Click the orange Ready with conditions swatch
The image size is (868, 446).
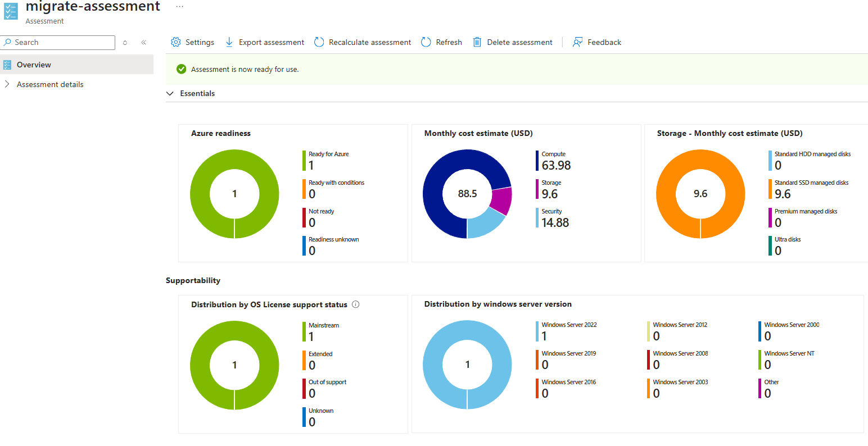tap(304, 189)
